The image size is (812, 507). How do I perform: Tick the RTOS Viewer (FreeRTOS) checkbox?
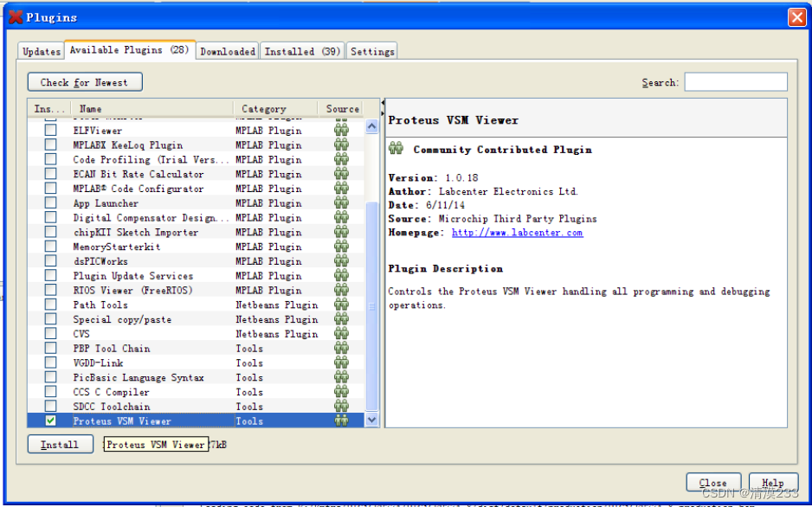(50, 290)
